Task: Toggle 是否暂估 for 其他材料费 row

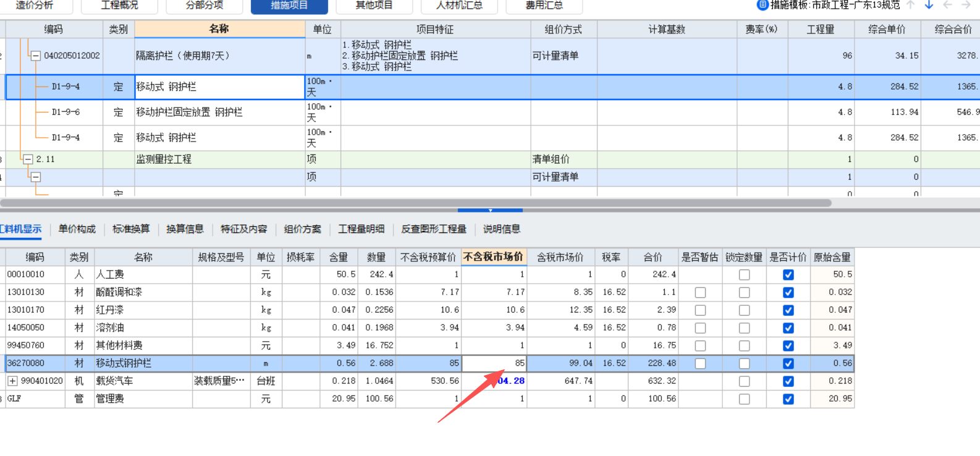Action: [700, 346]
